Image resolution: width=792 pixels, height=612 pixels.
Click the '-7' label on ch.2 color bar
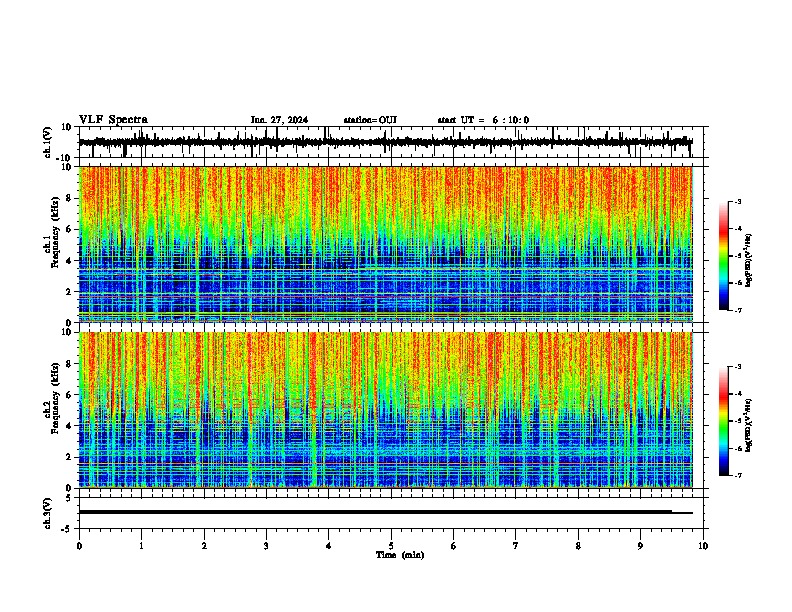(737, 476)
